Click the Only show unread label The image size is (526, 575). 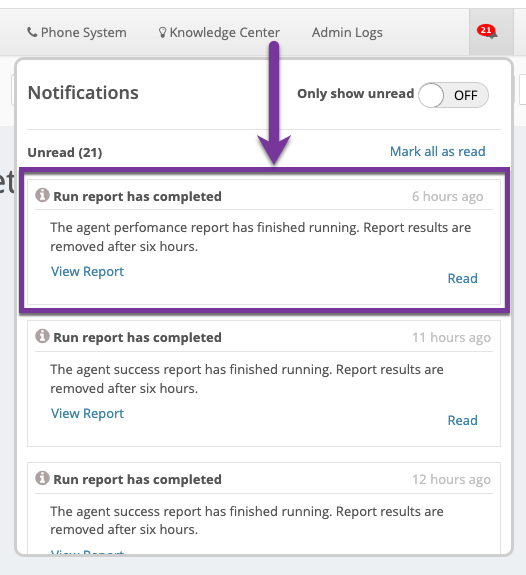click(355, 94)
